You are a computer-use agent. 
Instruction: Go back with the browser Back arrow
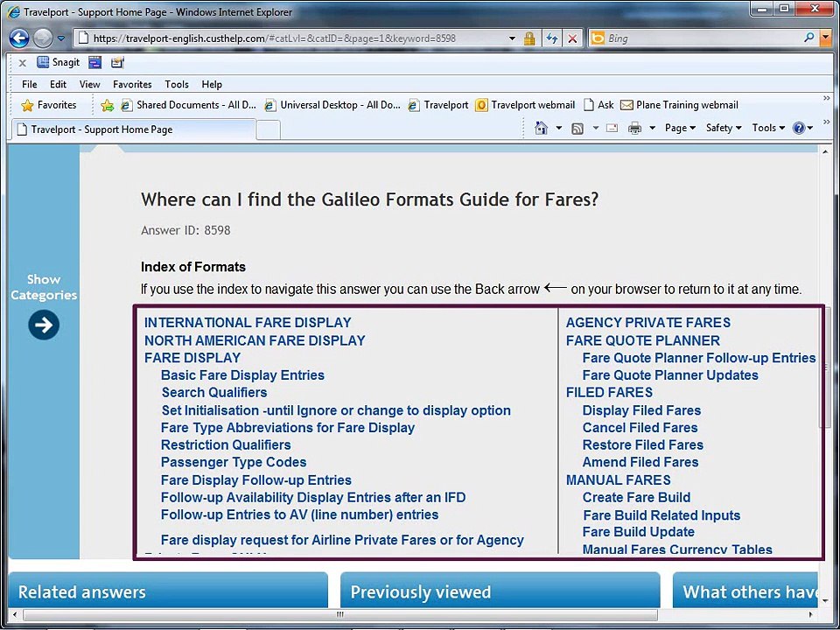[x=19, y=38]
